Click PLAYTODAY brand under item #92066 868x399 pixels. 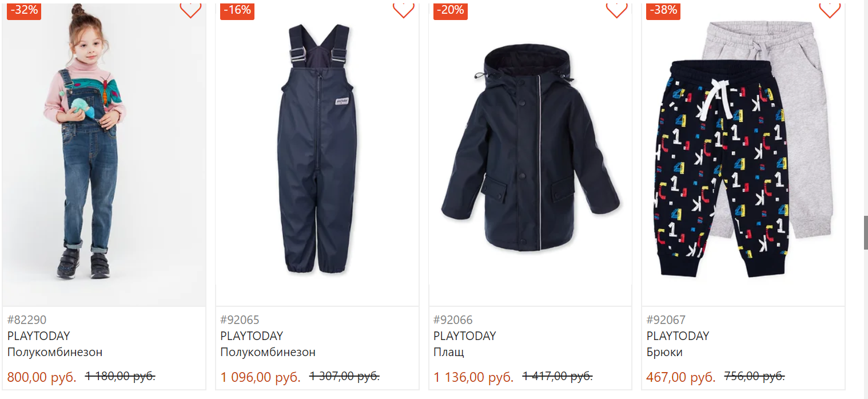pos(465,336)
